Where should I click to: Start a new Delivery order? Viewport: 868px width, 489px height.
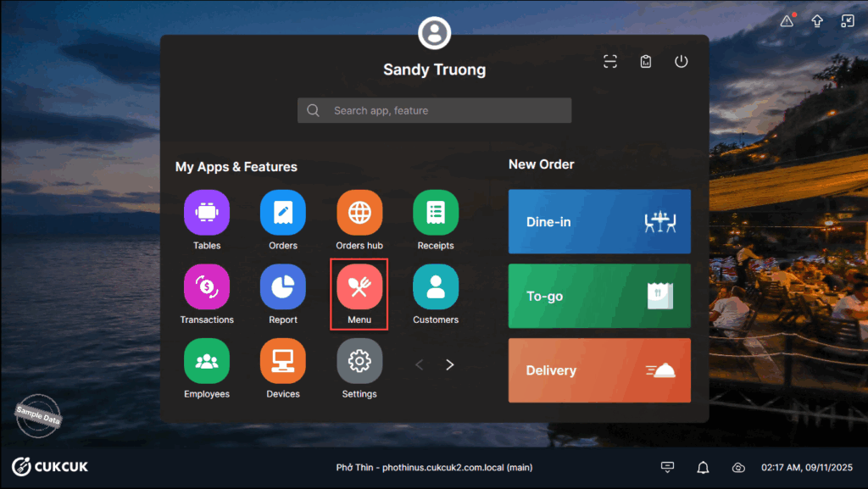pyautogui.click(x=599, y=370)
